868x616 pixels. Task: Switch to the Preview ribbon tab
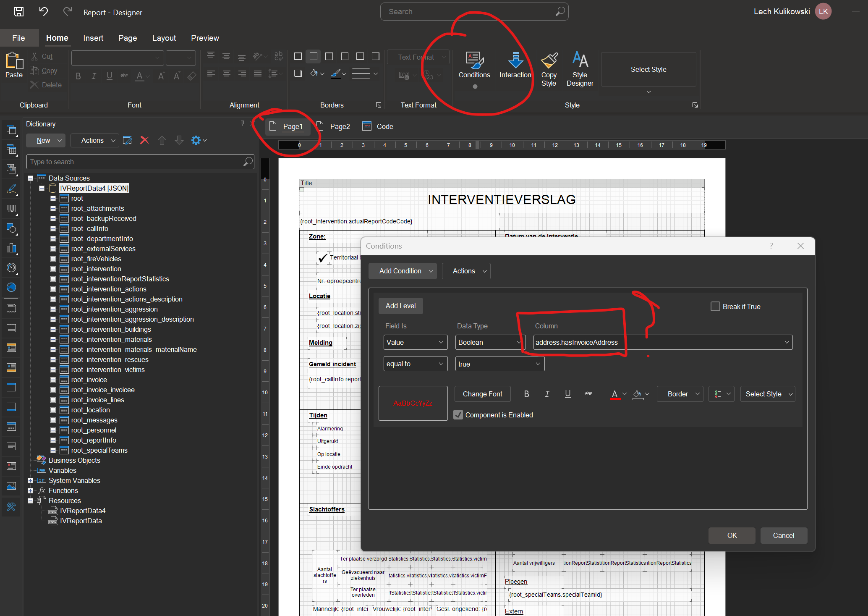point(205,38)
